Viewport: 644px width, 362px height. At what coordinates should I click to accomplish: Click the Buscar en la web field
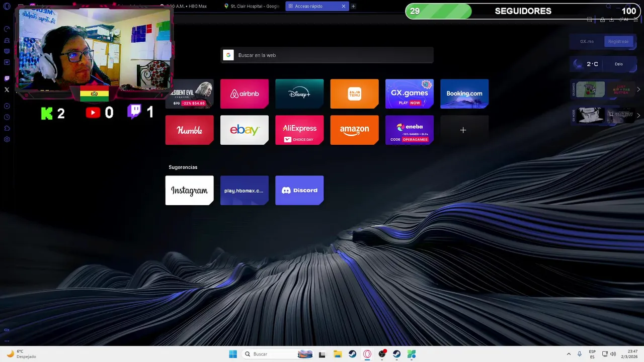[327, 55]
